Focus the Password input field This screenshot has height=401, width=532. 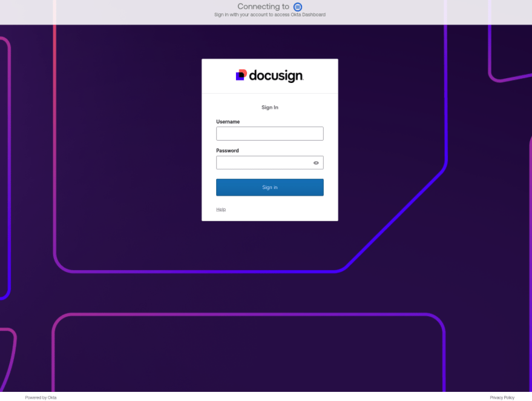click(x=263, y=163)
